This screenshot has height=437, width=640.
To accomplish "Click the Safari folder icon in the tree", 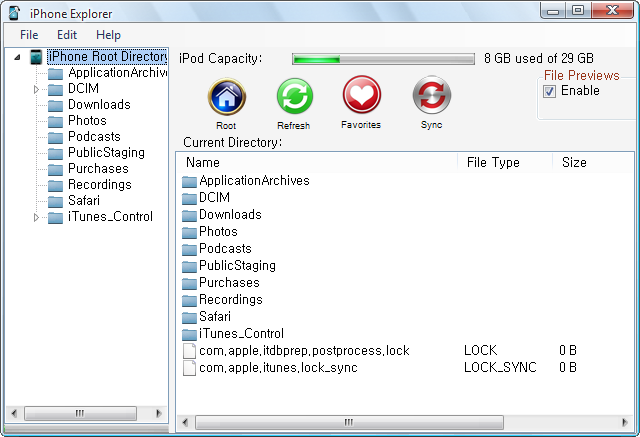I will [x=55, y=201].
